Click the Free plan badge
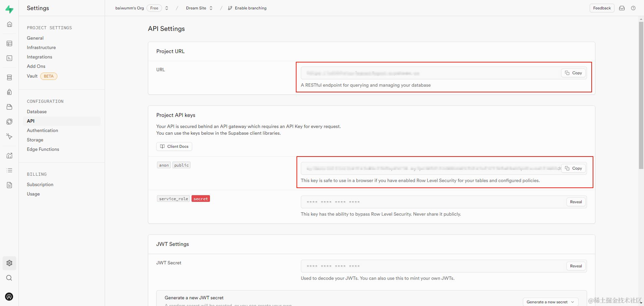The height and width of the screenshot is (306, 644). 154,8
